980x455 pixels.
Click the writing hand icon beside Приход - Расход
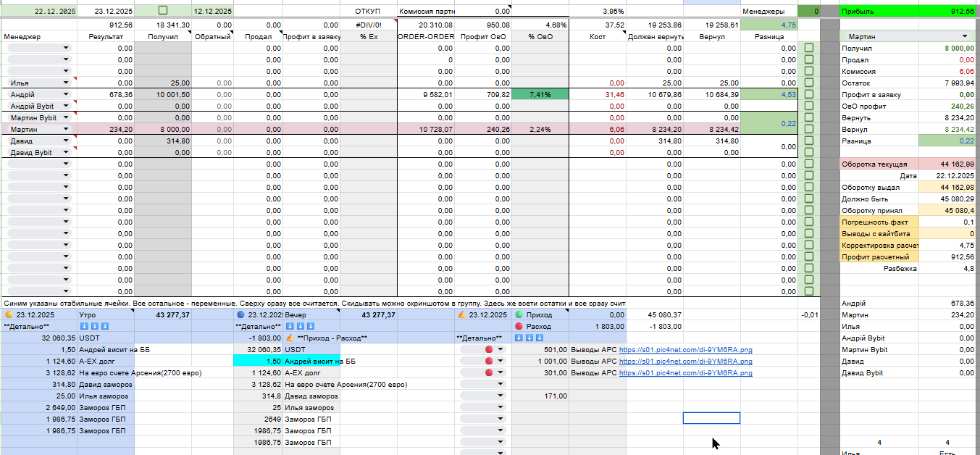point(290,338)
